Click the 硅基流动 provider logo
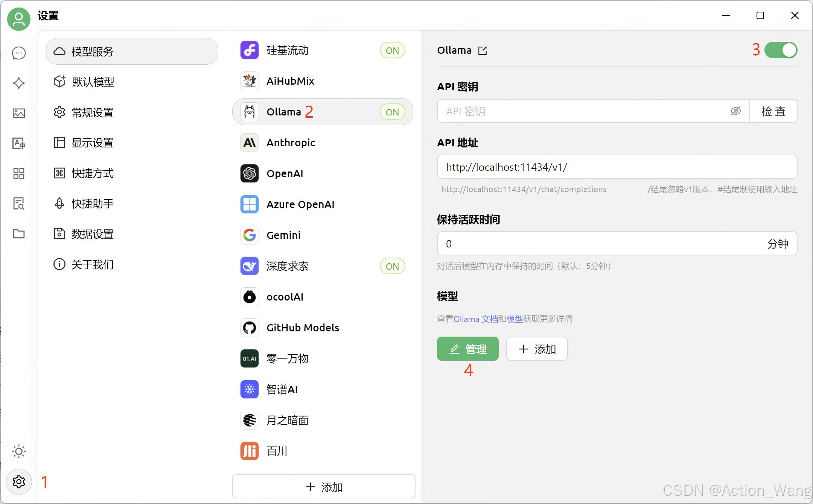The image size is (813, 504). [x=250, y=50]
